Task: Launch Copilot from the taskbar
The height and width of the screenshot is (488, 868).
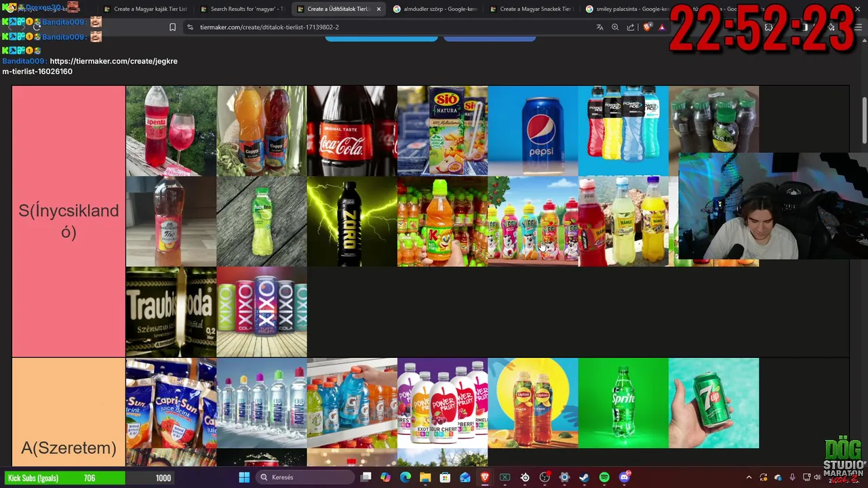Action: coord(386,477)
